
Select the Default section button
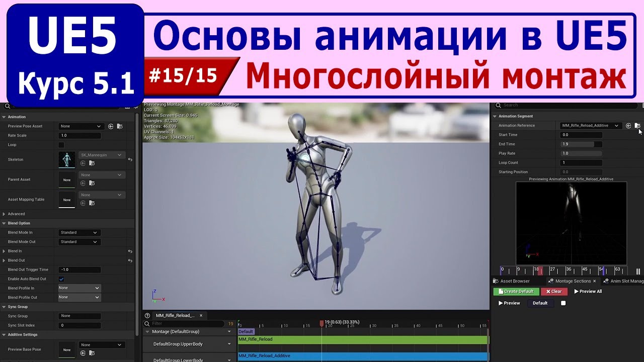click(x=540, y=303)
